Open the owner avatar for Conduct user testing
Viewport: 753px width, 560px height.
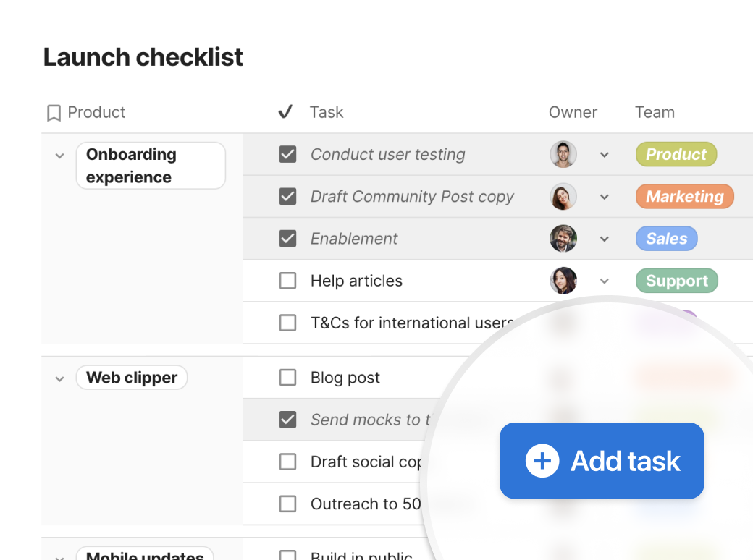click(563, 154)
